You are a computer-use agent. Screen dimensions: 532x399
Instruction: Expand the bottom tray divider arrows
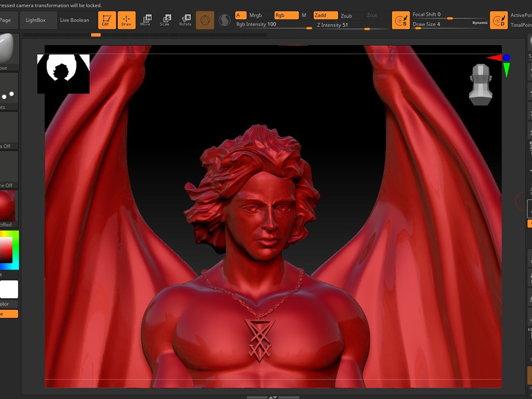click(273, 397)
